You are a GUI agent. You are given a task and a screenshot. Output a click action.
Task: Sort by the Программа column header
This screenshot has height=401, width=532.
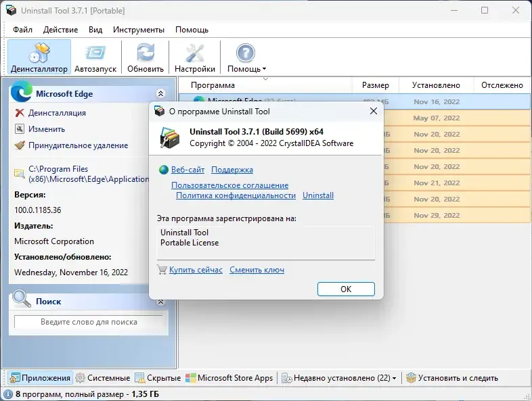click(x=213, y=85)
